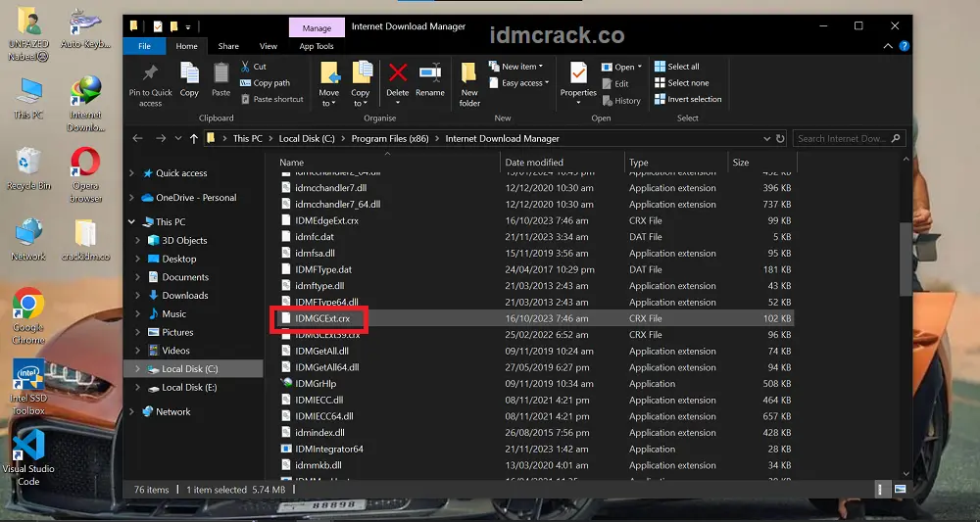980x522 pixels.
Task: Expand Downloads tree node
Action: (x=138, y=296)
